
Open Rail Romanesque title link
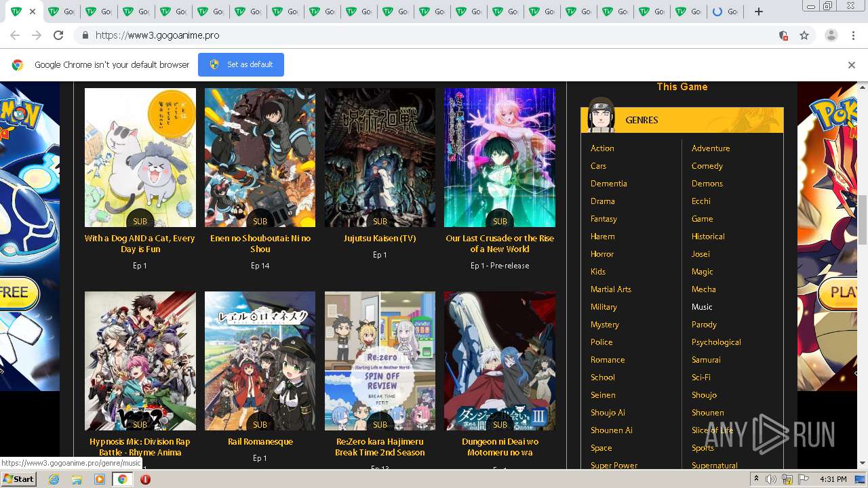(x=260, y=442)
